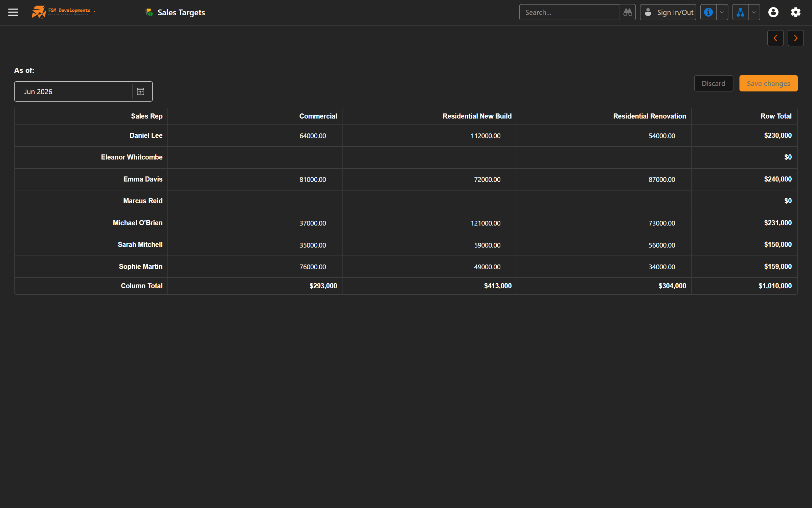Viewport: 812px width, 508px height.
Task: Click the Emma Davis row name
Action: pos(143,179)
